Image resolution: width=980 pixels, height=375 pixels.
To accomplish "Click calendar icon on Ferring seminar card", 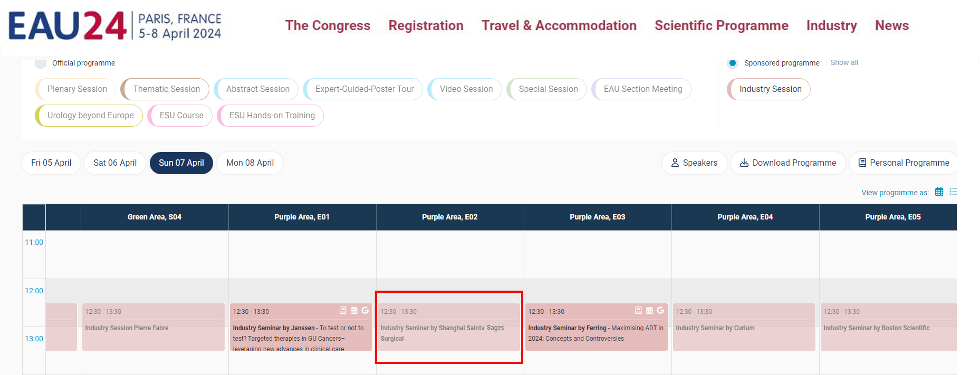I will [650, 310].
